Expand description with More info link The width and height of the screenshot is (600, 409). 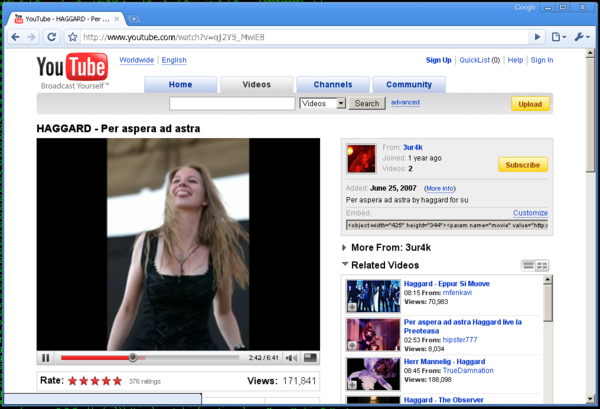pos(440,189)
